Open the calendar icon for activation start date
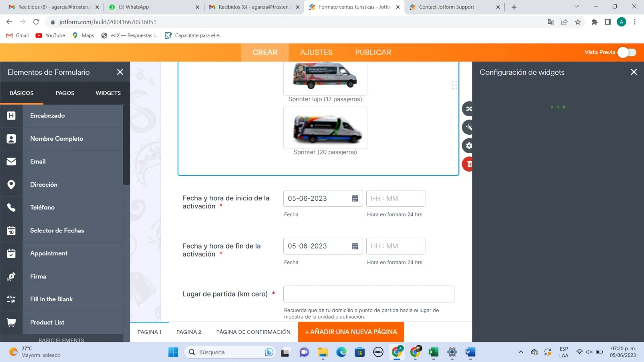The image size is (644, 362). click(354, 198)
